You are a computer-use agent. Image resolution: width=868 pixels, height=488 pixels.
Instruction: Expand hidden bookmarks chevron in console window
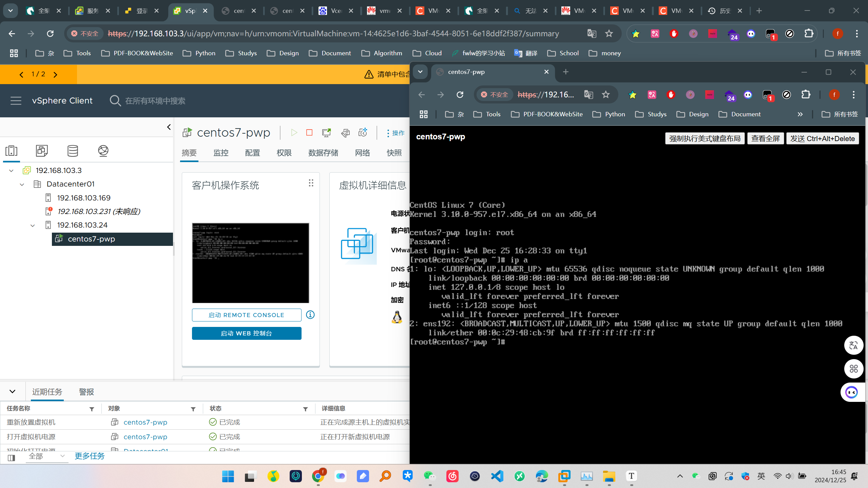pyautogui.click(x=800, y=114)
